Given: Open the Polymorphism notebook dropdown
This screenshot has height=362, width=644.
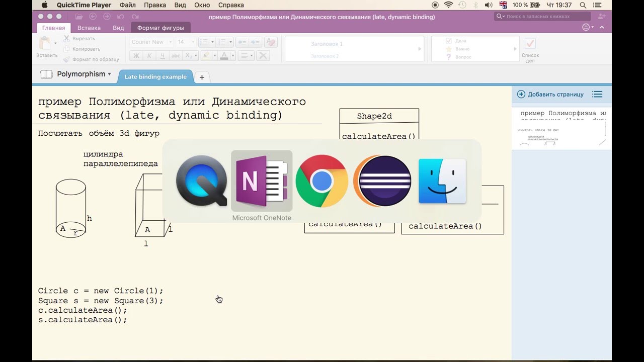Looking at the screenshot, I should point(84,74).
